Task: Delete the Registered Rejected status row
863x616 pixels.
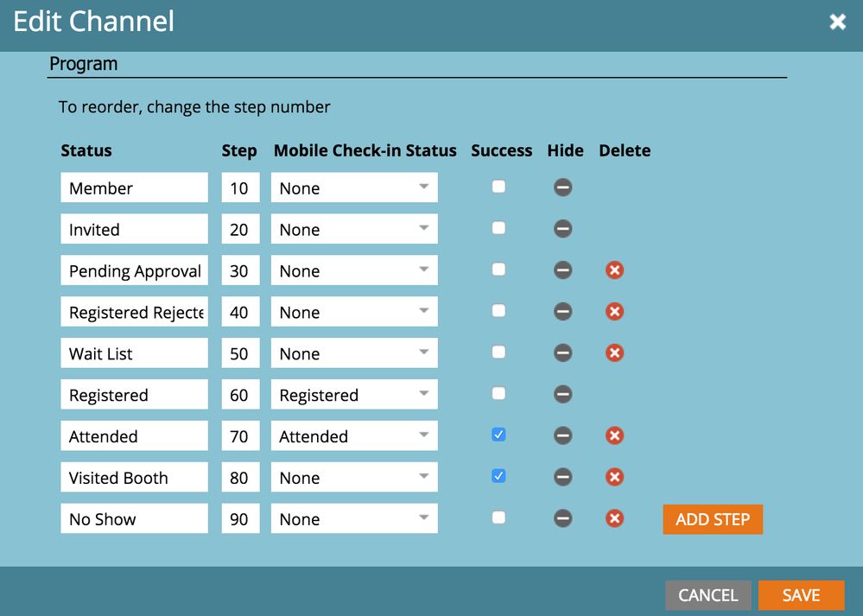Action: tap(614, 312)
